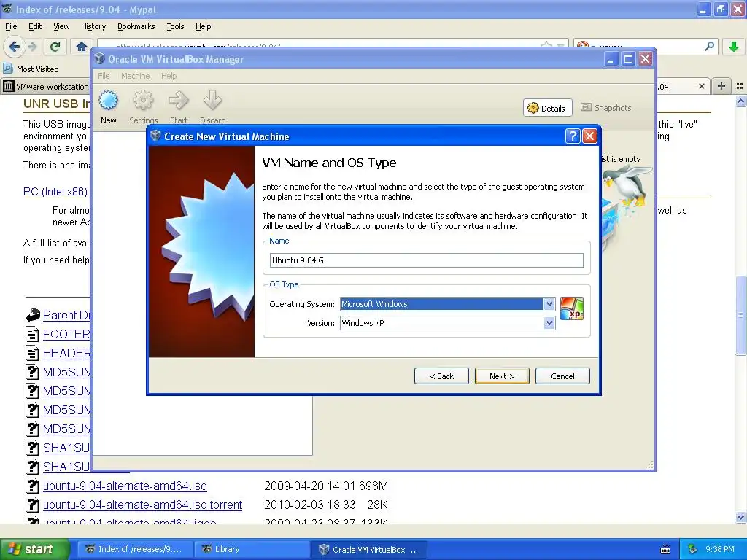Click the browser search box
Image resolution: width=747 pixels, height=560 pixels.
[x=646, y=47]
